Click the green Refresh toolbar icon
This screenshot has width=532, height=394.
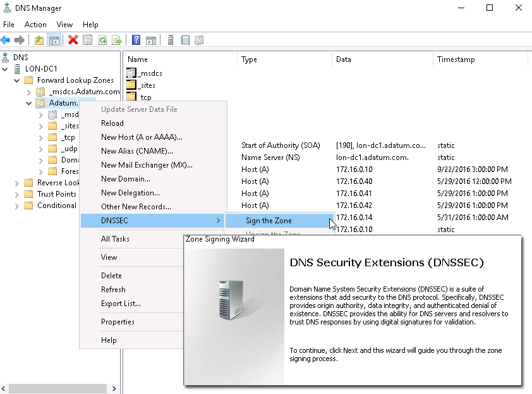[x=102, y=40]
